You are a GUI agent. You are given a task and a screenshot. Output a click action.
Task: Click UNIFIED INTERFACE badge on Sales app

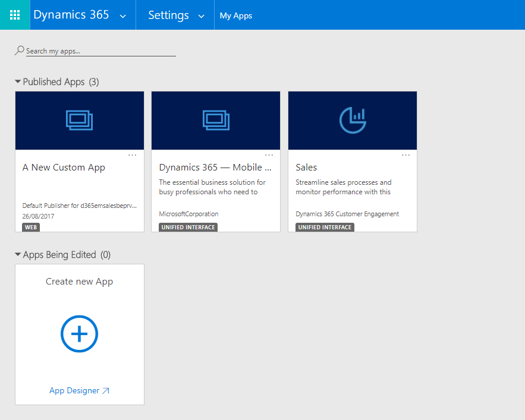click(325, 228)
